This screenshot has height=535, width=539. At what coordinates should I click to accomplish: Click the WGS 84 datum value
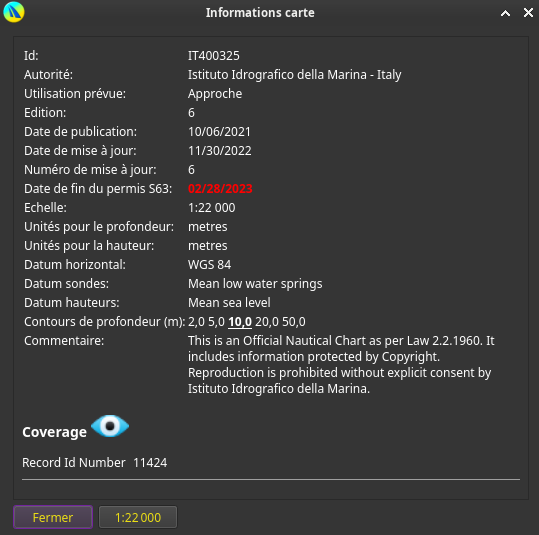[x=209, y=265]
